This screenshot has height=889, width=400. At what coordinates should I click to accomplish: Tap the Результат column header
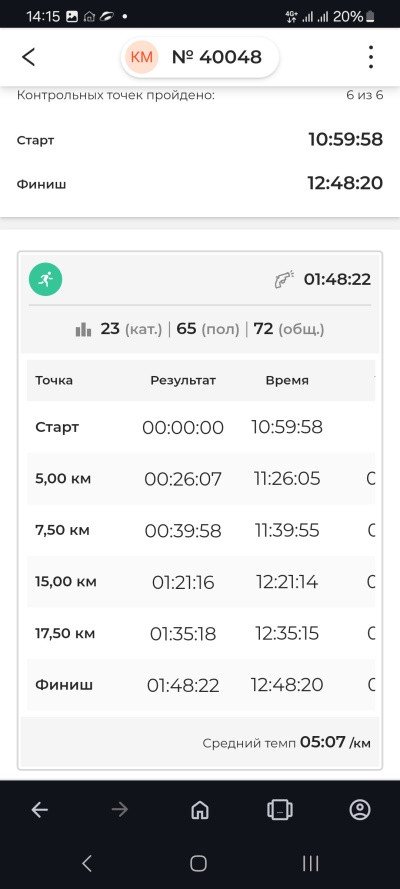point(183,380)
